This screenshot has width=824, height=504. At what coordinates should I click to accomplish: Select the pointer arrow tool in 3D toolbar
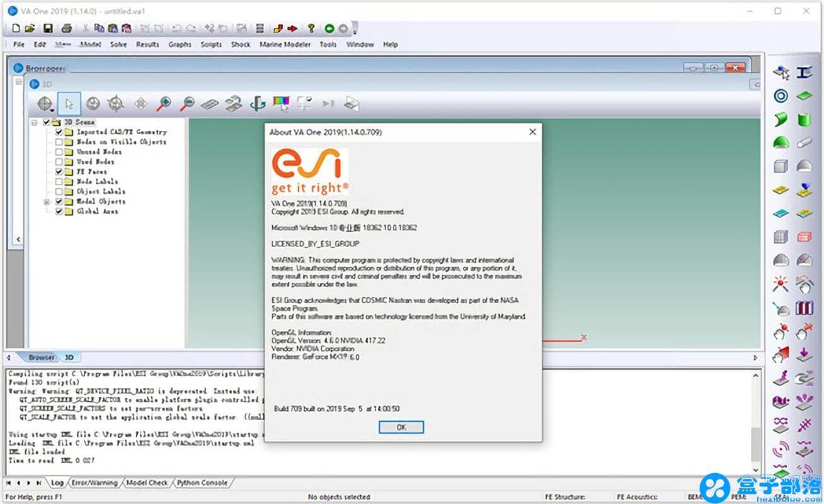(x=69, y=104)
